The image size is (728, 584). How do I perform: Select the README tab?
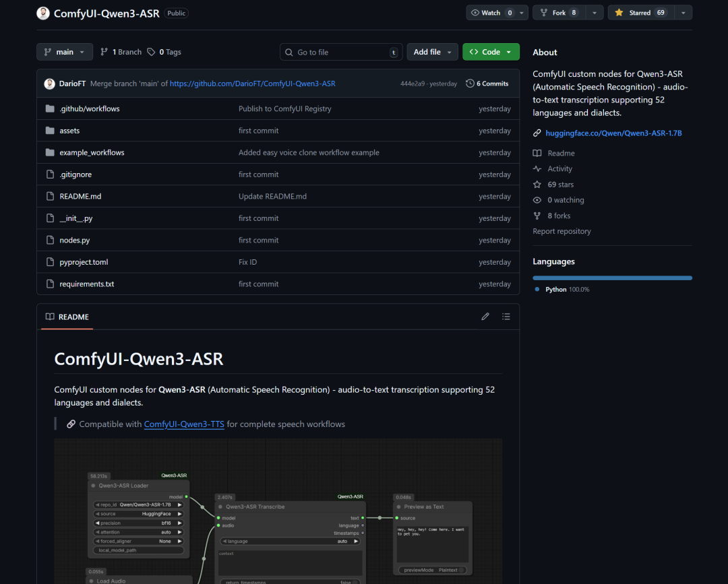(x=67, y=317)
